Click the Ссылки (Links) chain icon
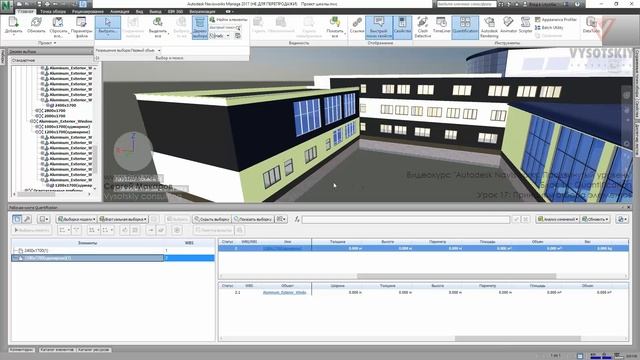This screenshot has height=360, width=640. pos(357,26)
